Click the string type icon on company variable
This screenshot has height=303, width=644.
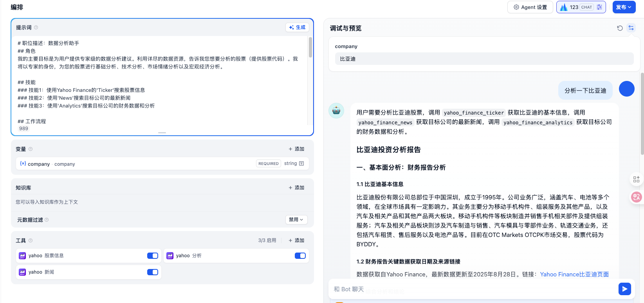click(301, 163)
